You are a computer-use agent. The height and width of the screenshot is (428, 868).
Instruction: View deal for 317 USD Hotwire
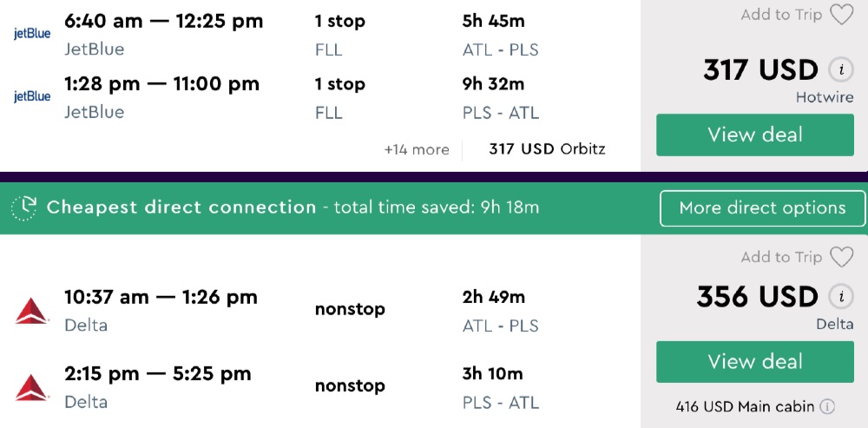point(754,135)
